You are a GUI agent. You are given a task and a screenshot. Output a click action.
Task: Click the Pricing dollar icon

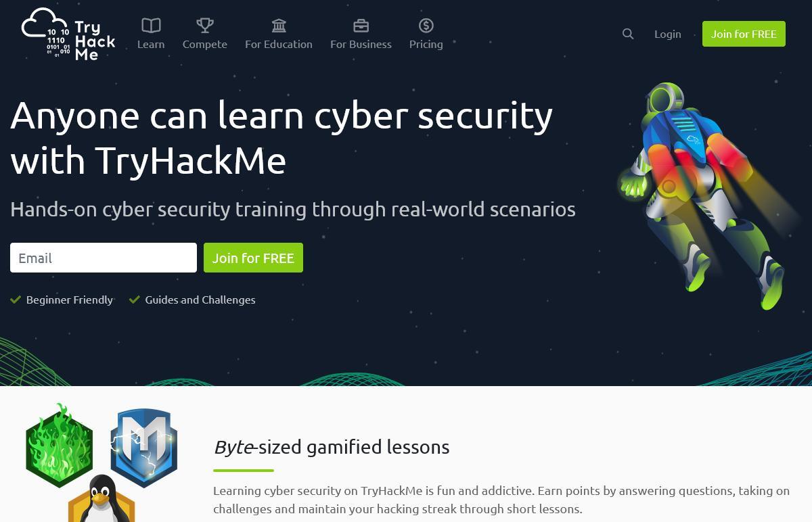tap(426, 26)
